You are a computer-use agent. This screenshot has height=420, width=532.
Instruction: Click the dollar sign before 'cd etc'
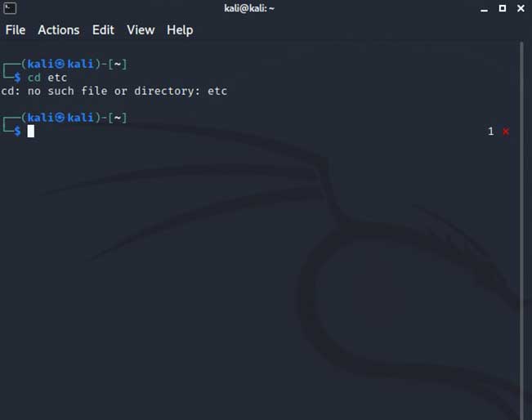pos(18,78)
